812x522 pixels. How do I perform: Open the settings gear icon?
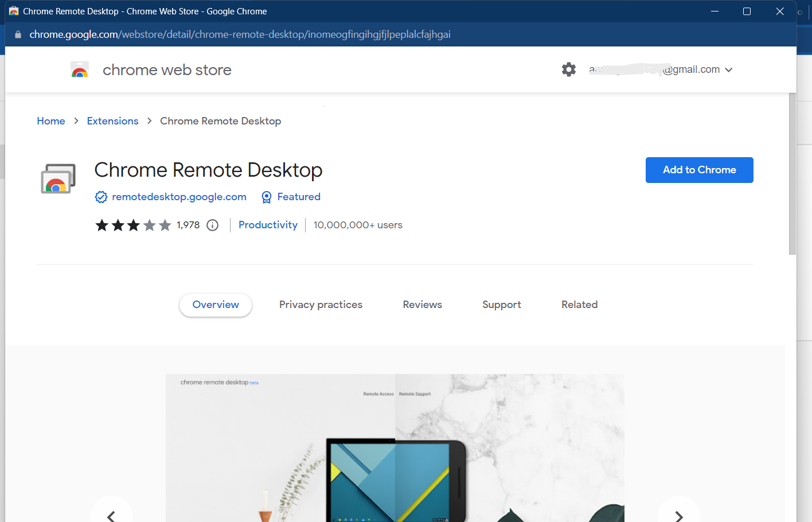(569, 69)
